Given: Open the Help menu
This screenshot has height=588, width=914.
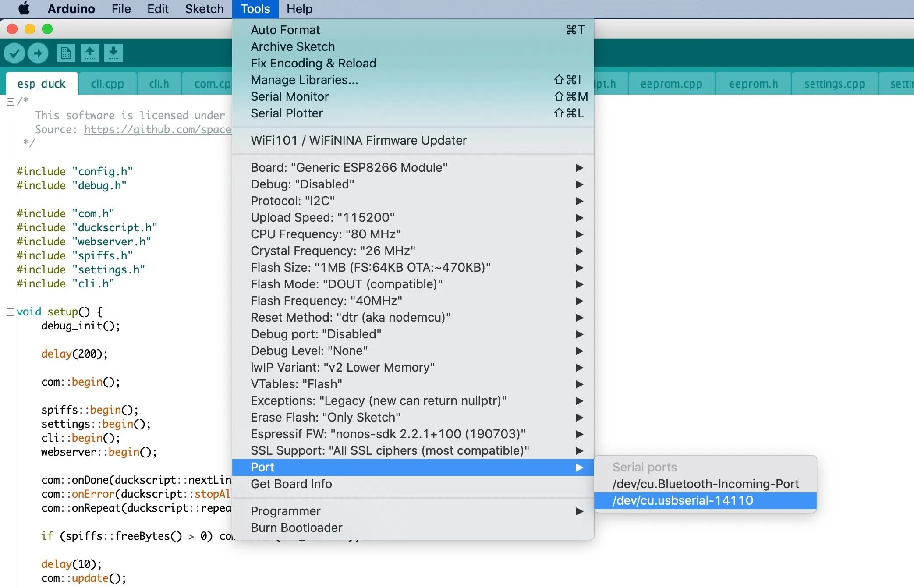Looking at the screenshot, I should [x=299, y=9].
